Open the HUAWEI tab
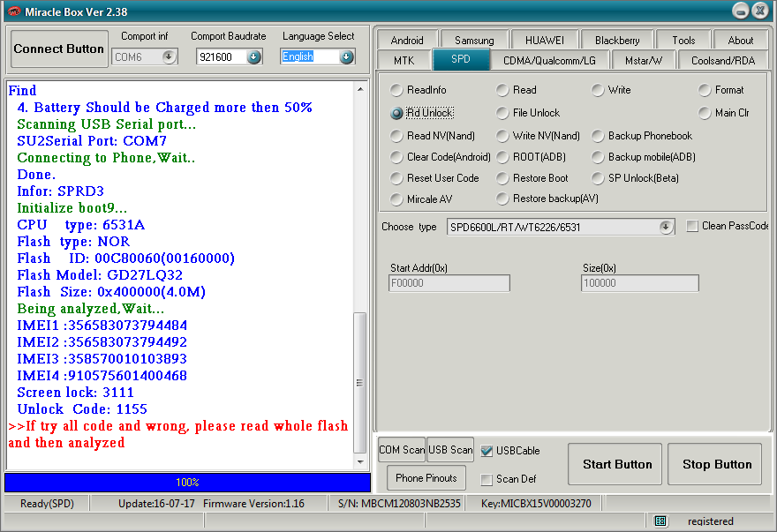777x532 pixels. click(544, 40)
